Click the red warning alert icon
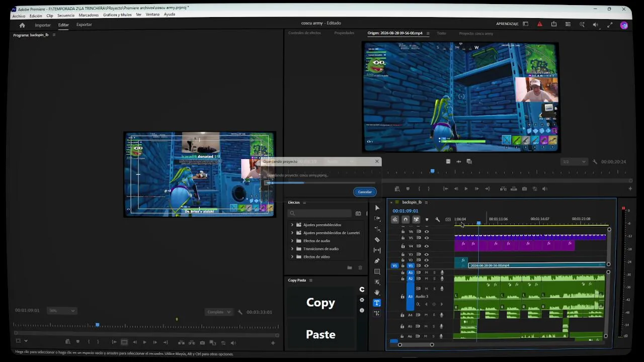 [x=540, y=24]
